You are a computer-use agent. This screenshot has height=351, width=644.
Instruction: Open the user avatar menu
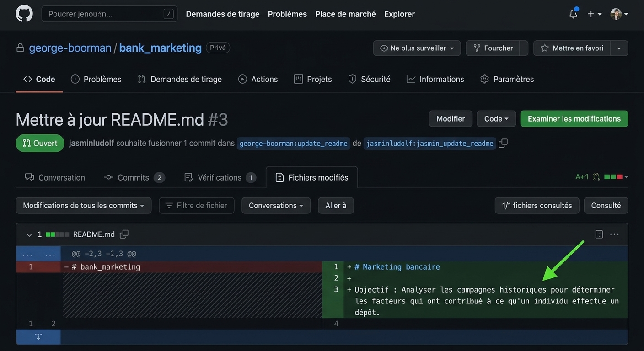pos(619,14)
